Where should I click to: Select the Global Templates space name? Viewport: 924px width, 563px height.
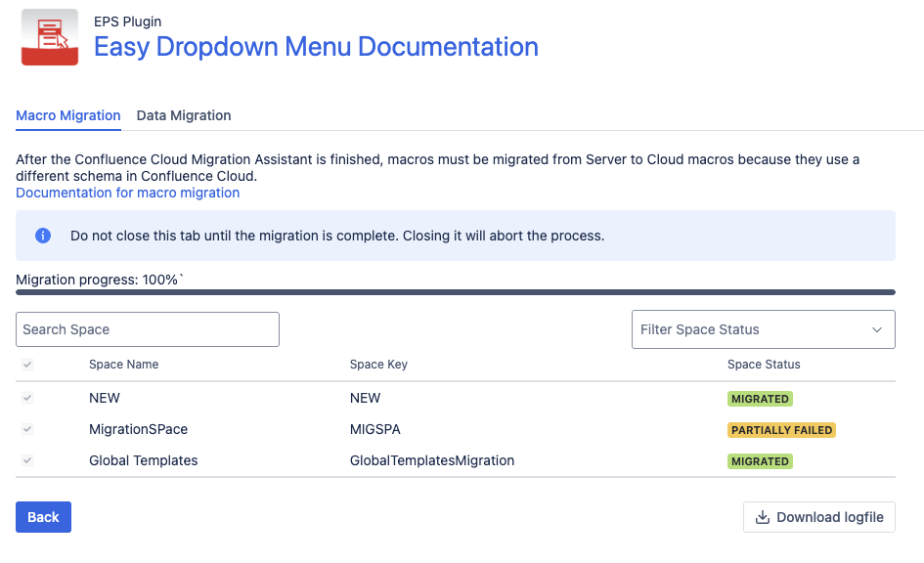tap(143, 460)
